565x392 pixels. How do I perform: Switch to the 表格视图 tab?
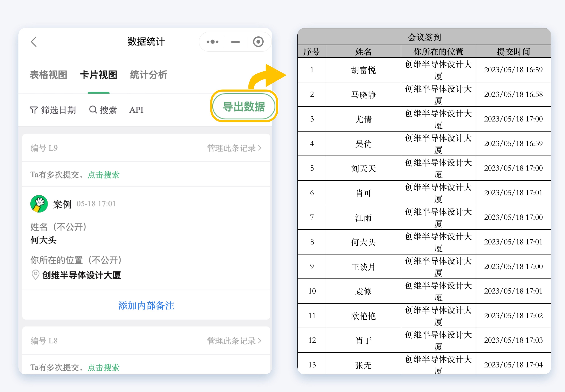coord(48,75)
